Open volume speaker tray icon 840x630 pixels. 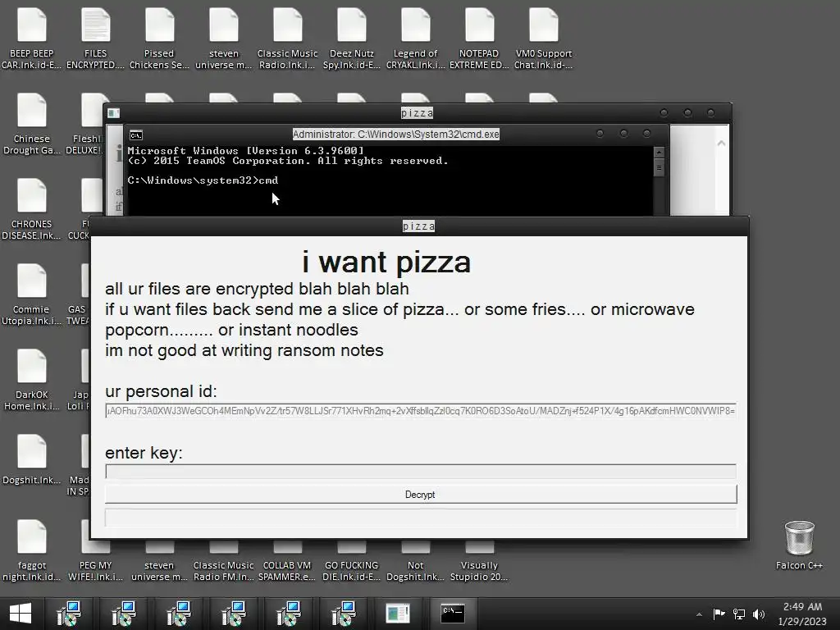[x=759, y=614]
